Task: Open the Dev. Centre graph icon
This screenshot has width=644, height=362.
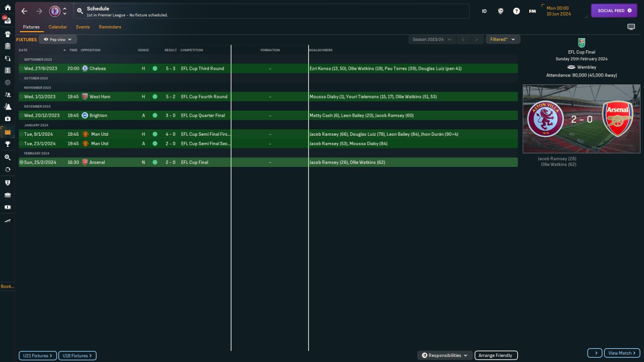Action: coord(8,221)
